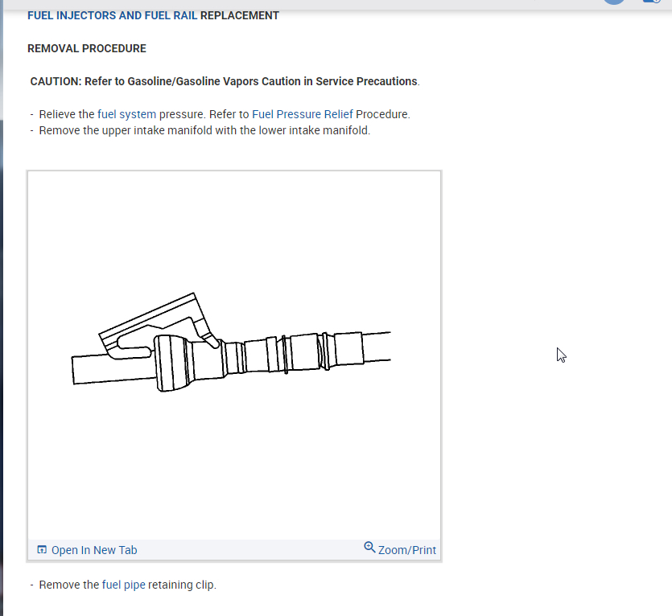The height and width of the screenshot is (616, 672).
Task: Open the 'Fuel Pressure Relief' procedure link
Action: [303, 114]
